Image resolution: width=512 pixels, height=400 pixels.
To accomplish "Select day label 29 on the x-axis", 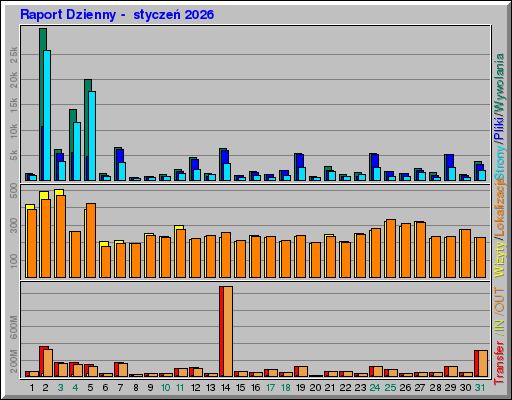I will (450, 388).
